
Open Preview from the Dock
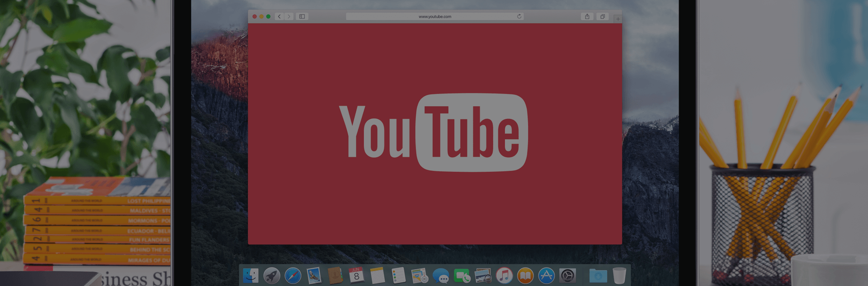tap(483, 276)
